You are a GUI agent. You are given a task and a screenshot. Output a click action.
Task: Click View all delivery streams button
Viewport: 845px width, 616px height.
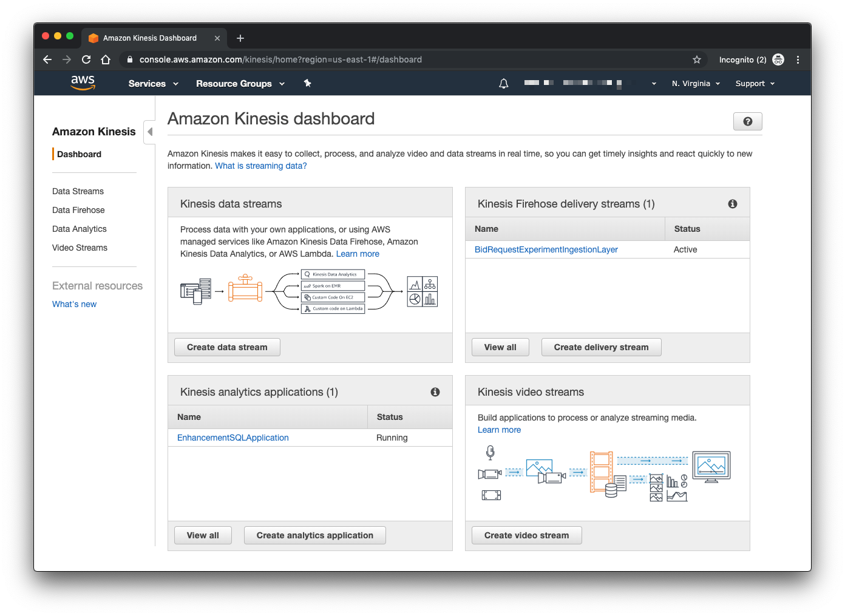click(x=500, y=347)
